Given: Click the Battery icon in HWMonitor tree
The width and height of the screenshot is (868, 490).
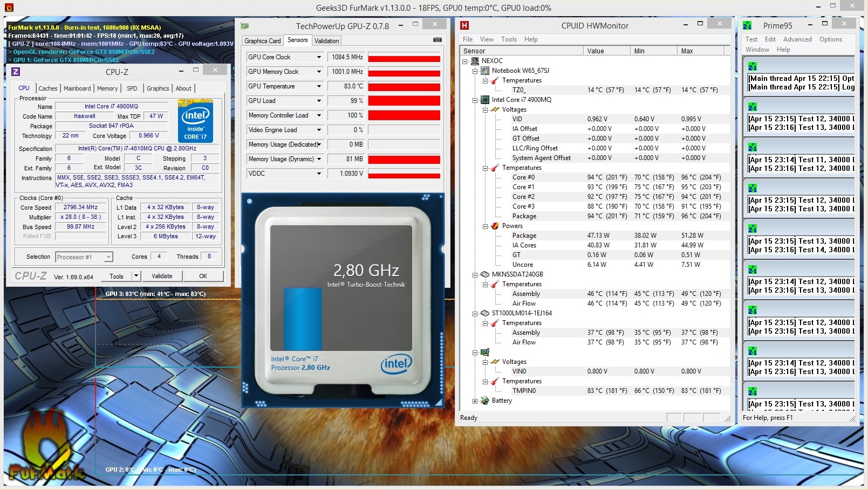Looking at the screenshot, I should pos(485,401).
